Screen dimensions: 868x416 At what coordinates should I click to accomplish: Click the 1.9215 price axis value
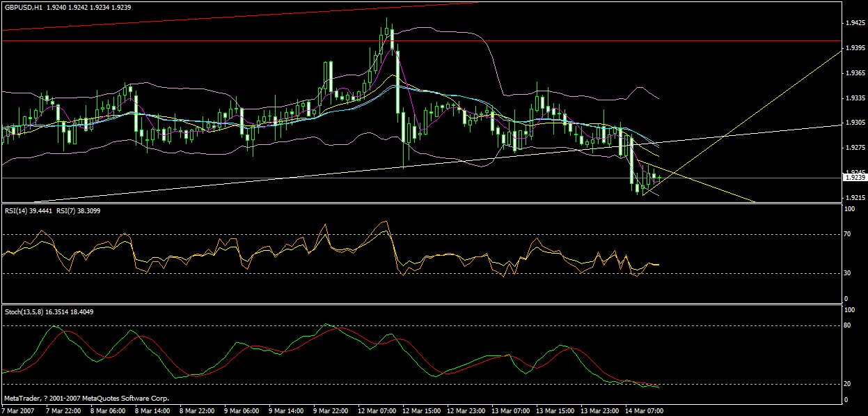(x=854, y=198)
